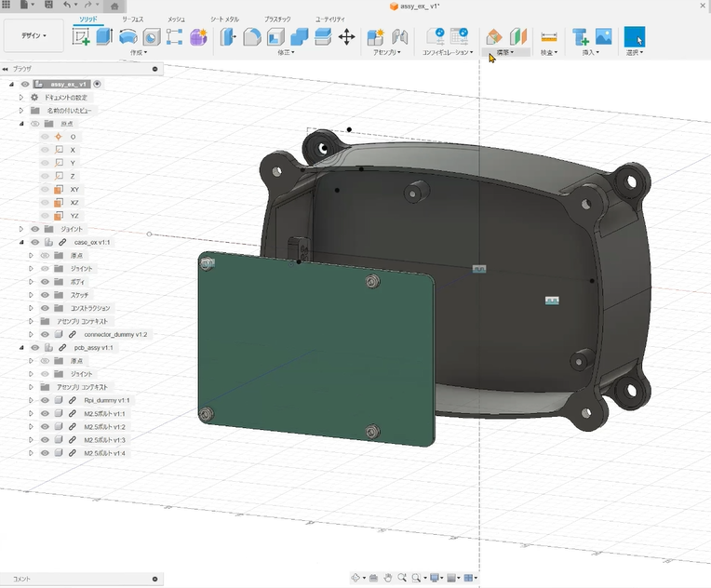The height and width of the screenshot is (588, 711).
Task: Open the デザイン workspace dropdown
Action: point(34,35)
